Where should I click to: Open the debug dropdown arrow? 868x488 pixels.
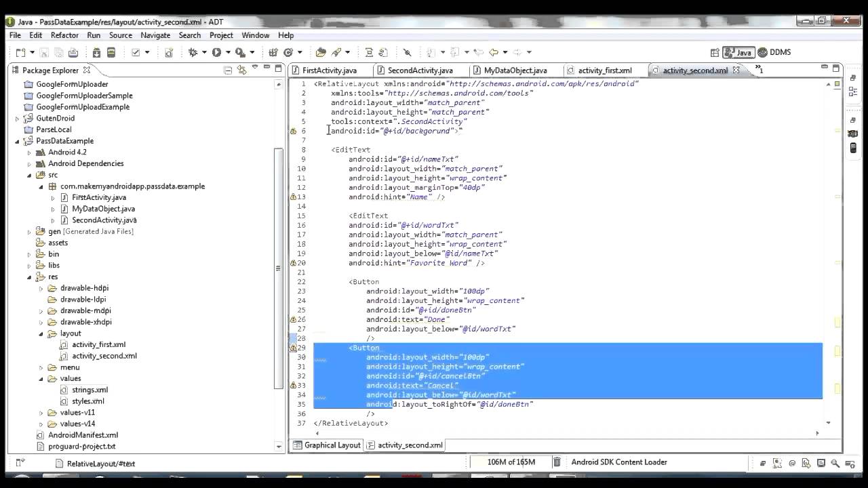[203, 52]
